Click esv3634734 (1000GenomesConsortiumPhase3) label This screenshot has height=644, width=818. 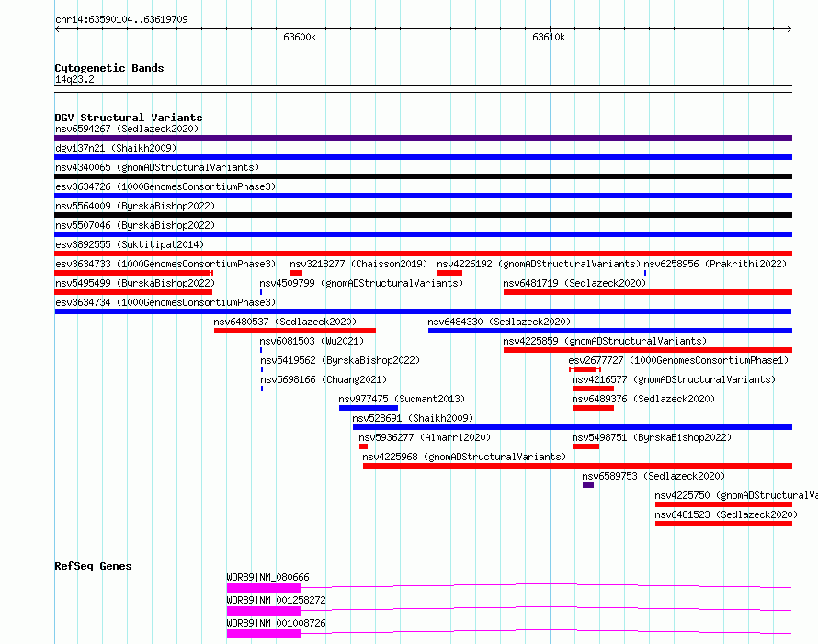165,302
